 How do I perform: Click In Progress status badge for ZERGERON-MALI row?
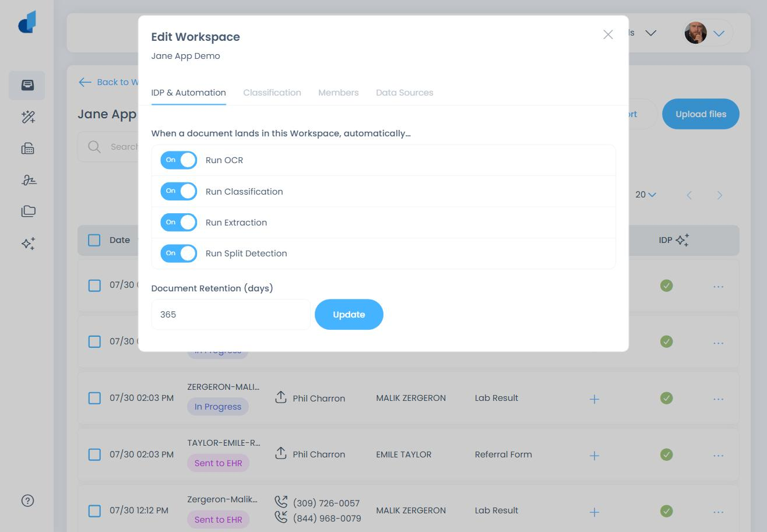(218, 407)
